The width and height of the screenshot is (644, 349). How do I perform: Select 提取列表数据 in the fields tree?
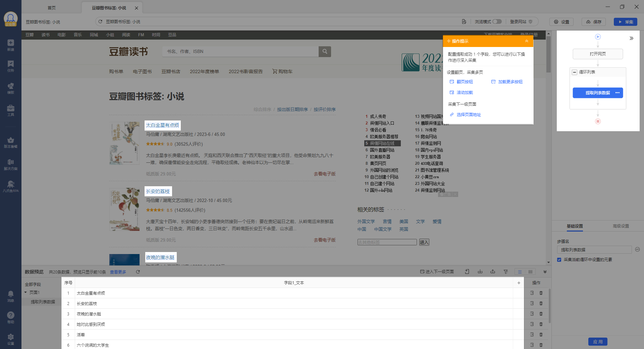(x=43, y=302)
